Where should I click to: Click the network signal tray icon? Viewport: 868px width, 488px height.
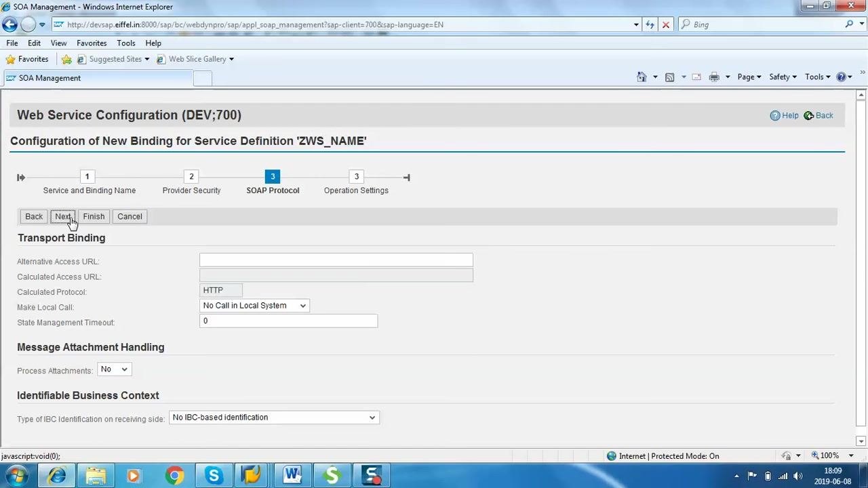tap(783, 476)
